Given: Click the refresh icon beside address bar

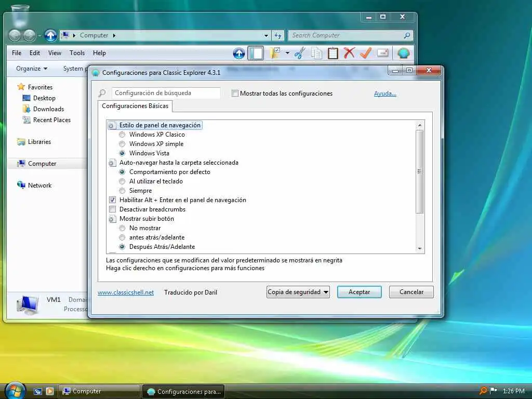Looking at the screenshot, I should click(278, 35).
